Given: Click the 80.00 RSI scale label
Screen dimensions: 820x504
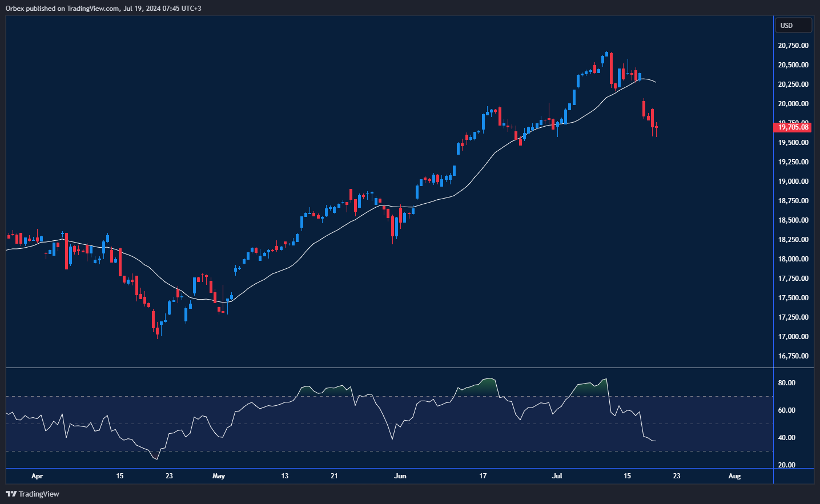Looking at the screenshot, I should point(786,383).
